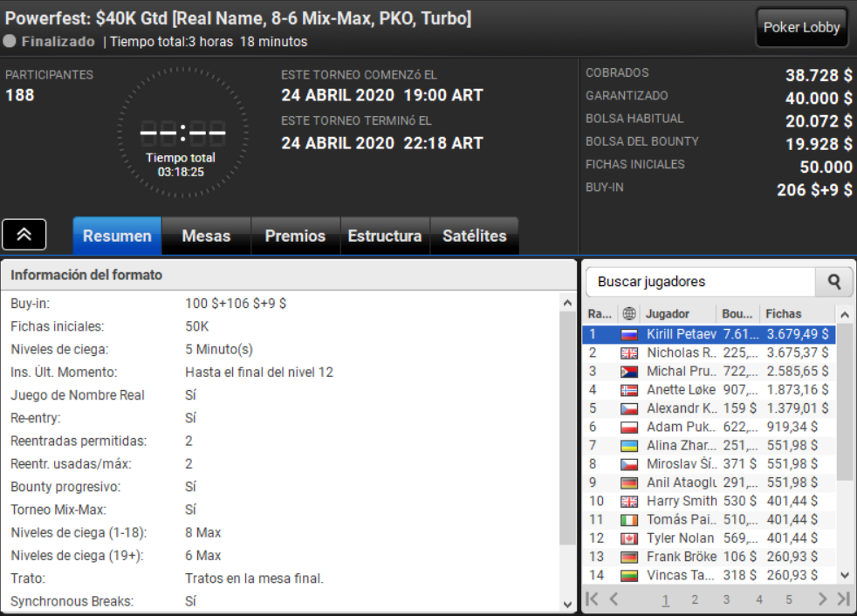Go to first page of player list
Image resolution: width=857 pixels, height=616 pixels.
(x=592, y=599)
